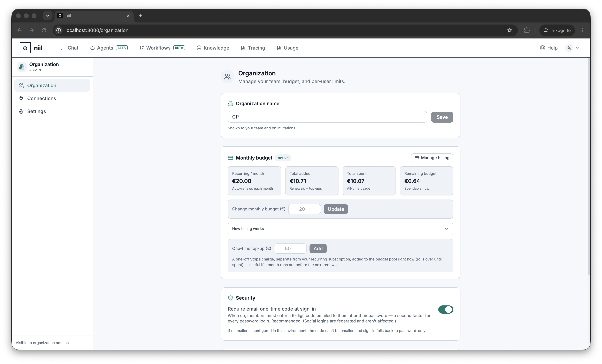The height and width of the screenshot is (364, 602).
Task: Click the organization building icon in sidebar header
Action: (x=22, y=67)
